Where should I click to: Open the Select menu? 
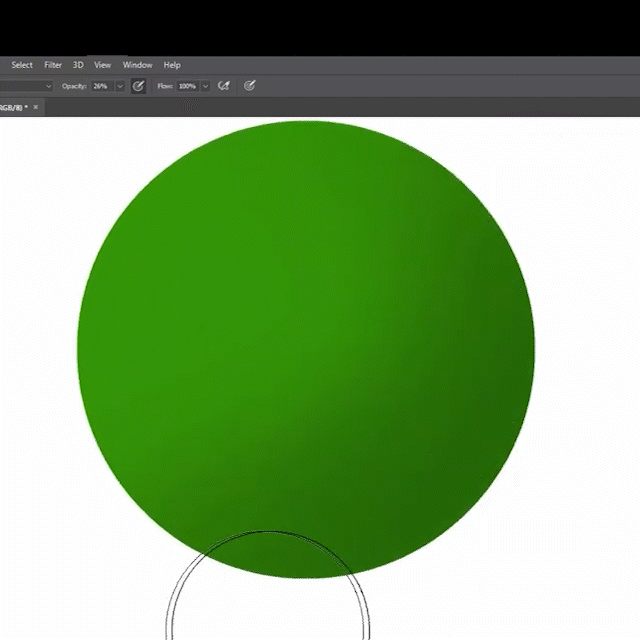[x=22, y=65]
